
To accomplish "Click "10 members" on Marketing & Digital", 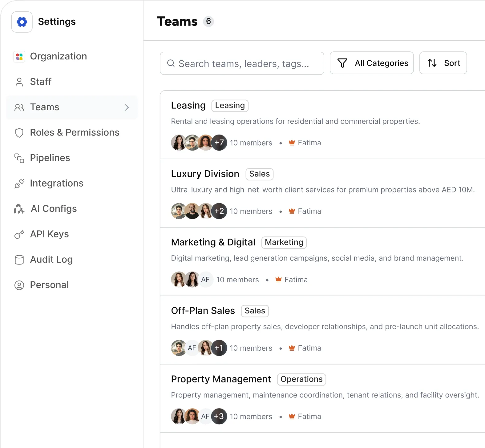I will (x=238, y=280).
